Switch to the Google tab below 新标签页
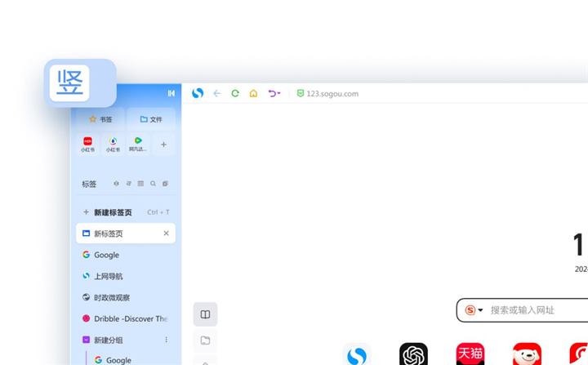The width and height of the screenshot is (588, 365). tap(126, 255)
